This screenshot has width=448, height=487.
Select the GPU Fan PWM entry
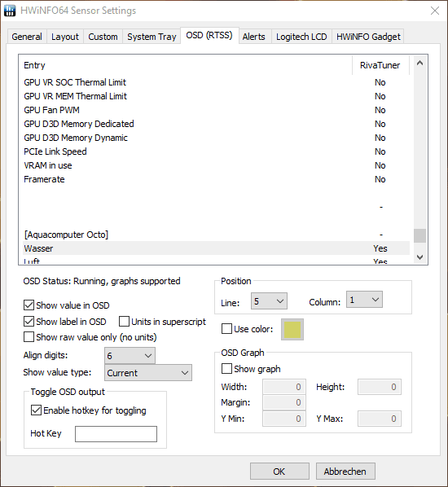[x=216, y=110]
